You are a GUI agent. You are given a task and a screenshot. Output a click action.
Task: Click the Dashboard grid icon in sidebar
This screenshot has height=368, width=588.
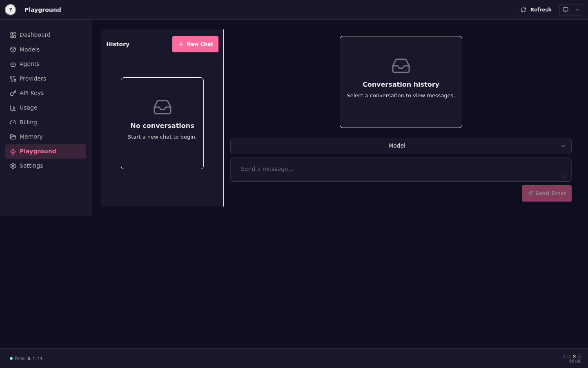coord(13,35)
